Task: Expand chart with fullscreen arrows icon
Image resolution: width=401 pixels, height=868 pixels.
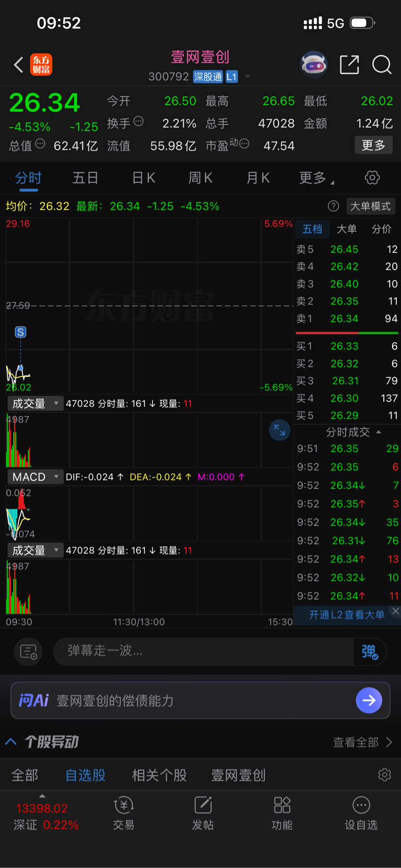Action: point(279,430)
